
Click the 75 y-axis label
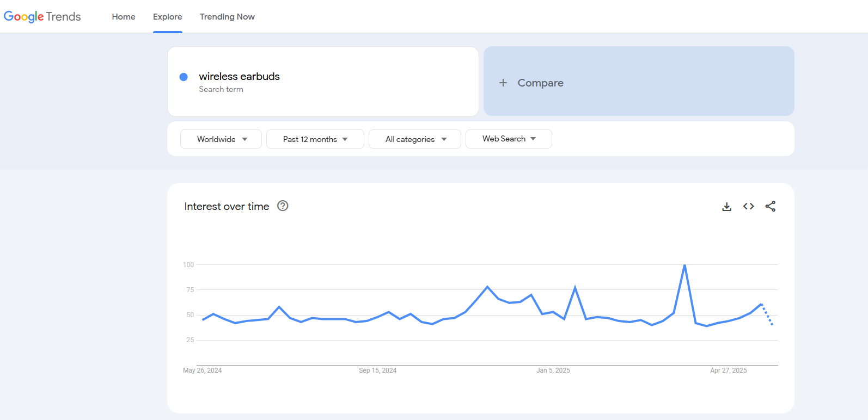(x=190, y=290)
